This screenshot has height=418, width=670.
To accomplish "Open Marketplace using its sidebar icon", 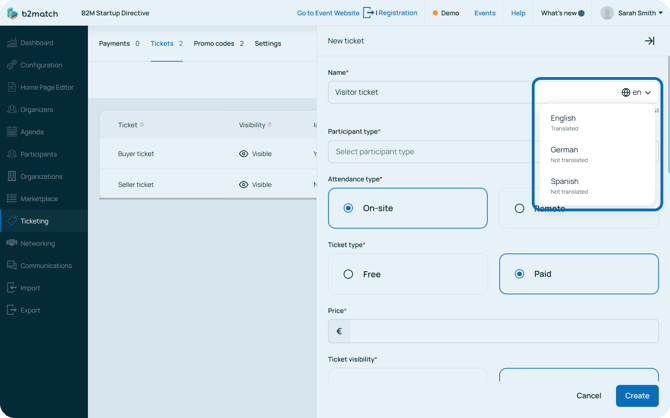I will tap(12, 199).
